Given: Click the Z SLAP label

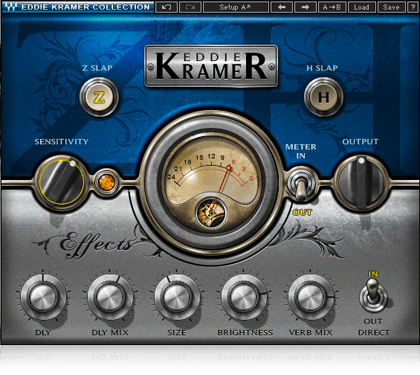Looking at the screenshot, I should 97,68.
